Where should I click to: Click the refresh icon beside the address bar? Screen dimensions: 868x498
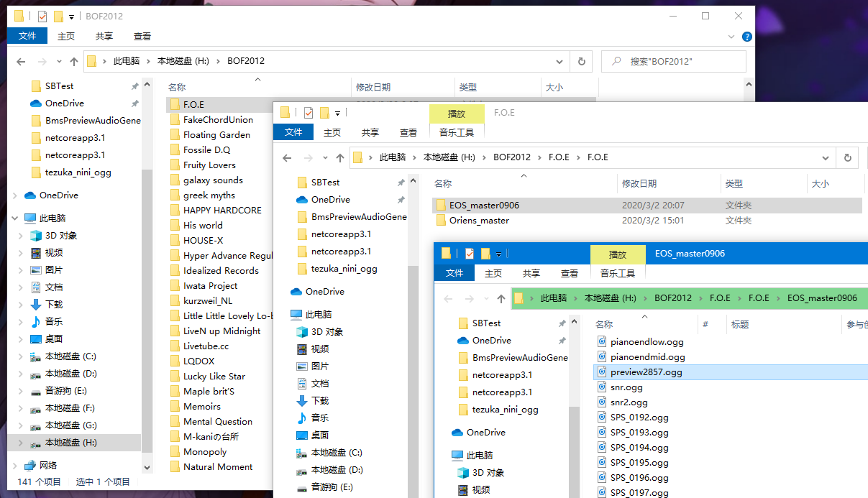581,62
